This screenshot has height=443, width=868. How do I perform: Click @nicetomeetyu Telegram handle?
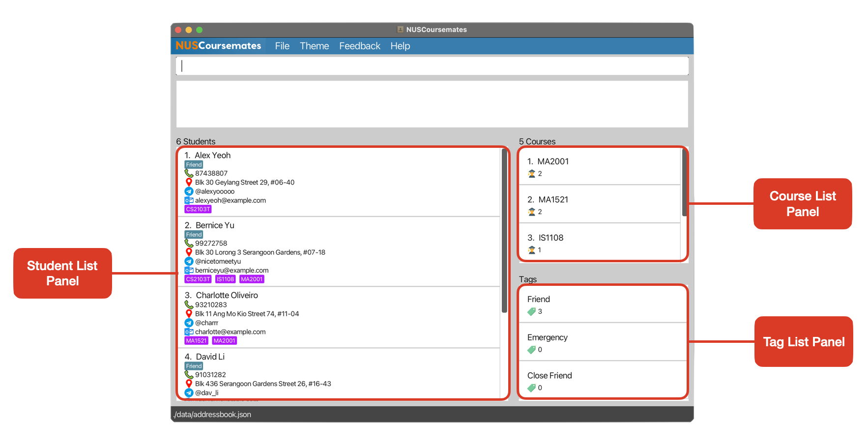(218, 261)
